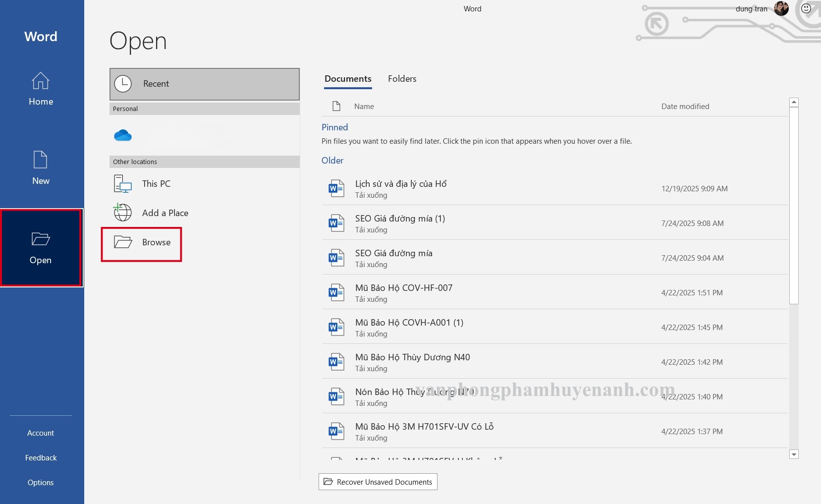
Task: Click the date 12/19/2025 9:09 AM
Action: point(694,189)
